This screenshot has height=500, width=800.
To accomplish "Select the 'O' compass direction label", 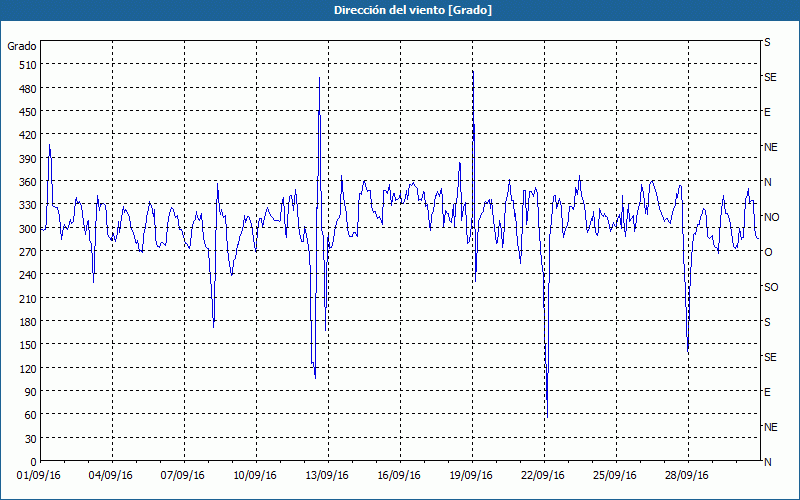I will click(768, 252).
